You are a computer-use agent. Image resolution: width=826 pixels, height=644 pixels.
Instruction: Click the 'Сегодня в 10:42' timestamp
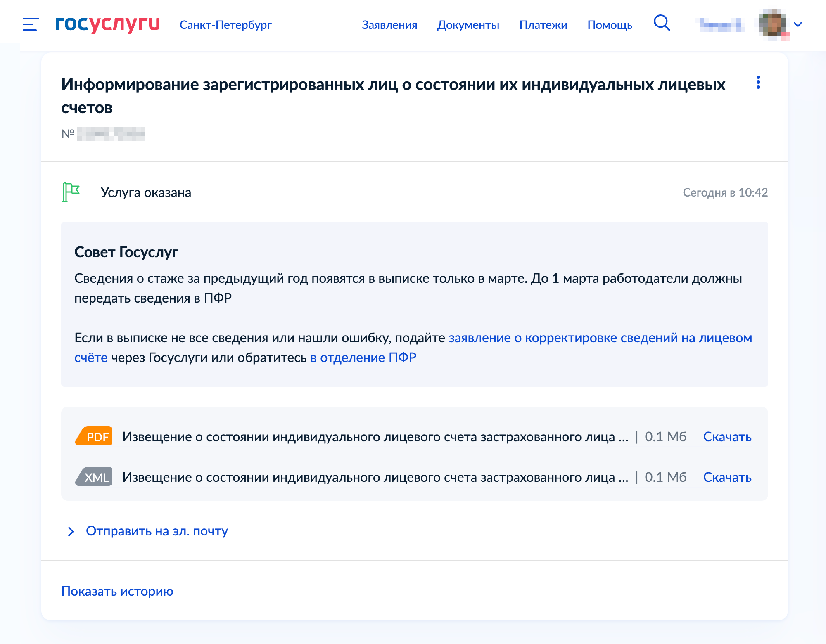[725, 192]
